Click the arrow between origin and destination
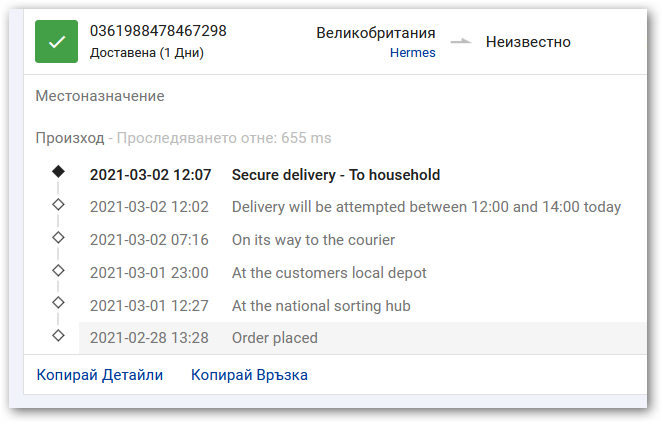 coord(460,42)
